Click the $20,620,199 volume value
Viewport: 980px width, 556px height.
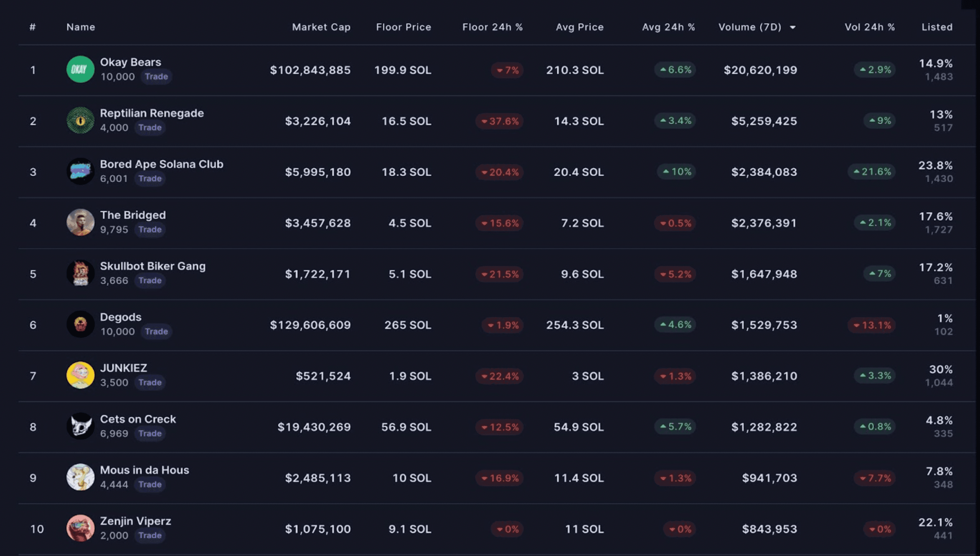[x=760, y=70]
